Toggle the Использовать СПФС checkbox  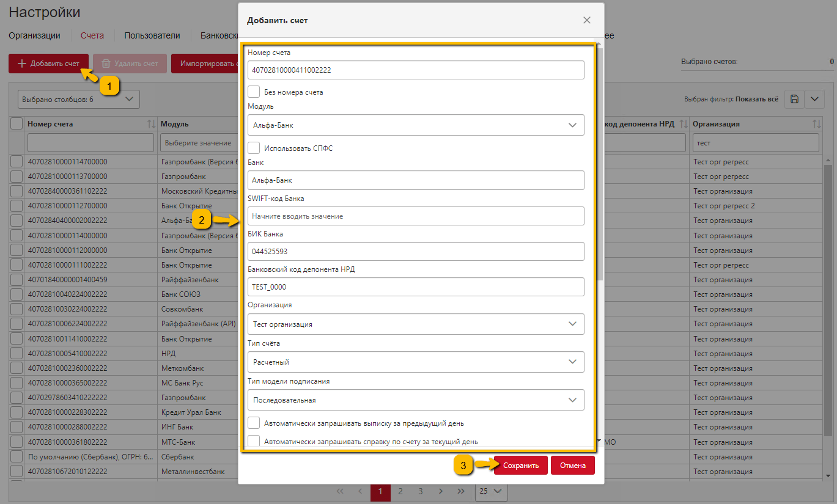point(254,148)
